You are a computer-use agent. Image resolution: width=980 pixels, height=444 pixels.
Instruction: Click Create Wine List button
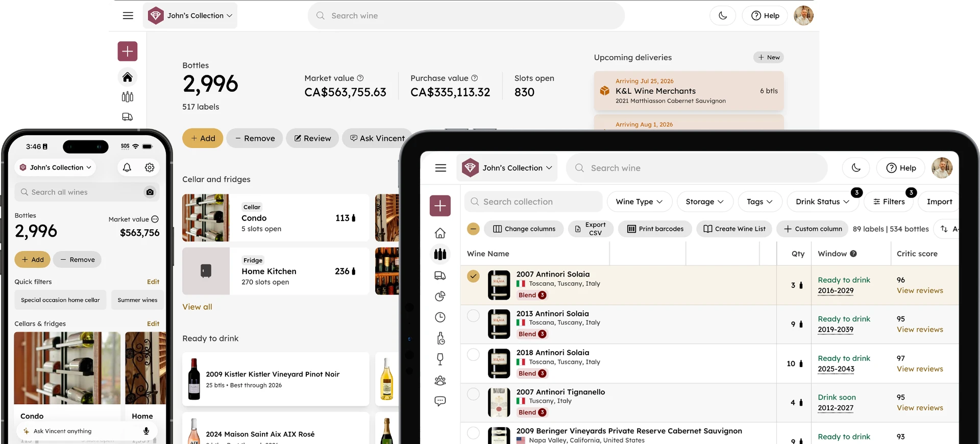pyautogui.click(x=734, y=229)
